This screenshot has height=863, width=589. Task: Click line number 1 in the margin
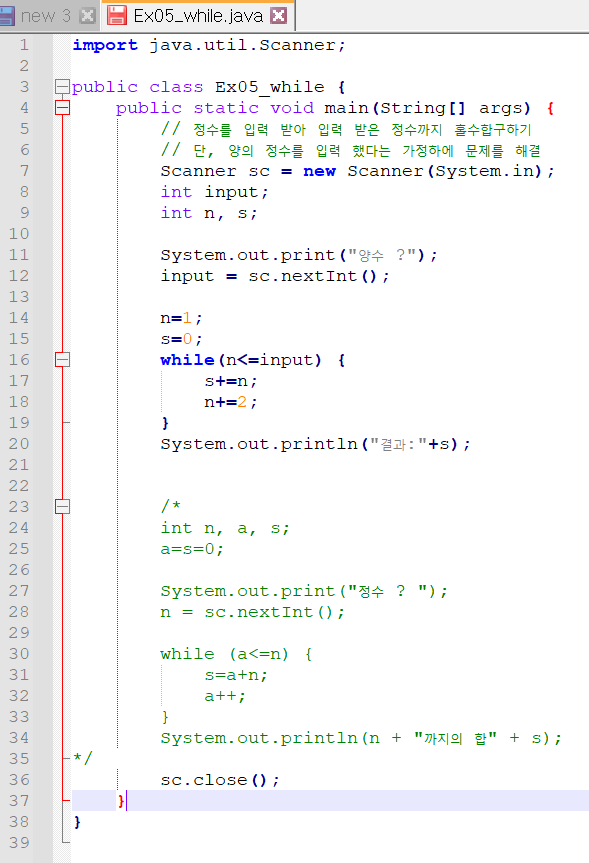[x=24, y=45]
